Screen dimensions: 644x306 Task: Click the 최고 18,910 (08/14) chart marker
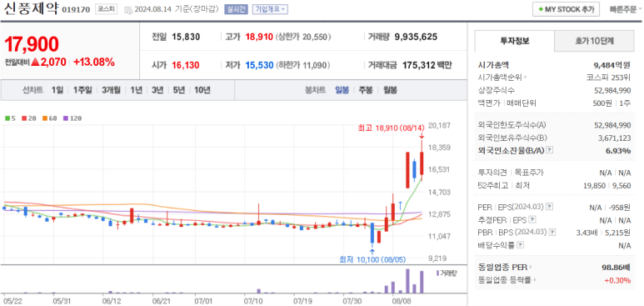coord(391,128)
